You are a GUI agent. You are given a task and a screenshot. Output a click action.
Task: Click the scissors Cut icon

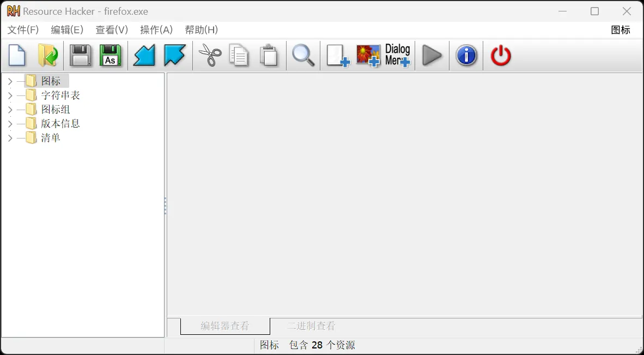coord(210,56)
